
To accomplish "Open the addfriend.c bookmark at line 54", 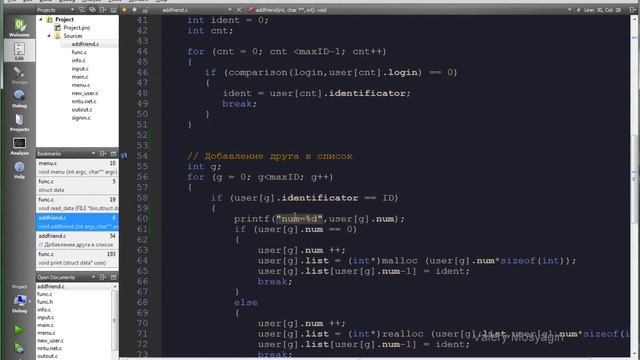I will point(77,240).
